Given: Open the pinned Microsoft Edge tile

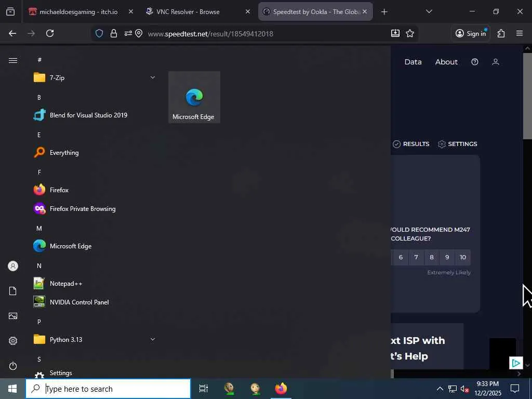Looking at the screenshot, I should pos(194,97).
